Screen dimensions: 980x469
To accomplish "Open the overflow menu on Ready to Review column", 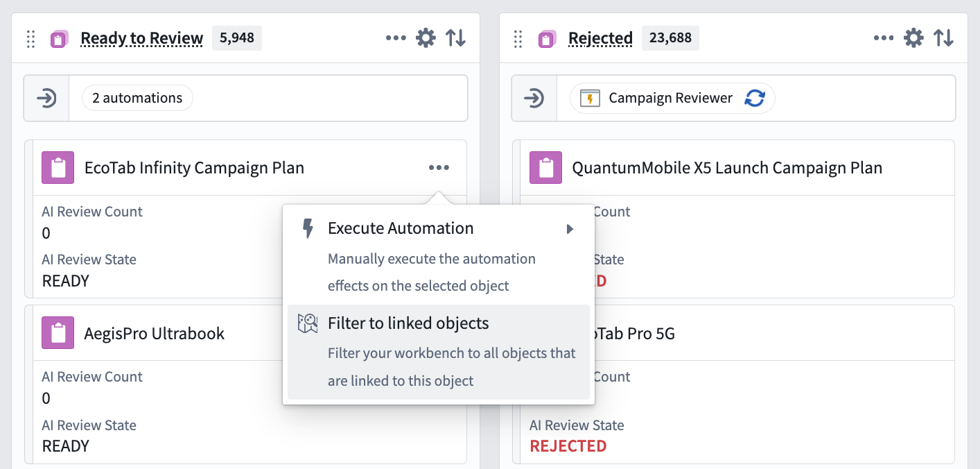I will (396, 39).
